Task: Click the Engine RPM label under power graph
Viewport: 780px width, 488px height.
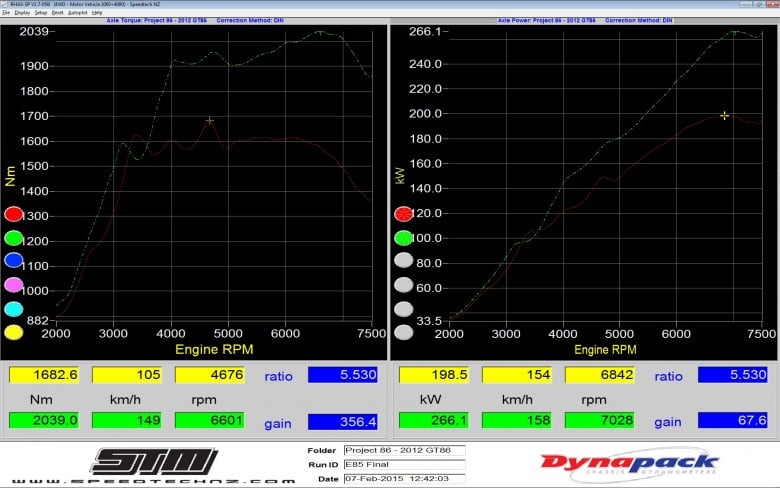Action: pyautogui.click(x=605, y=349)
